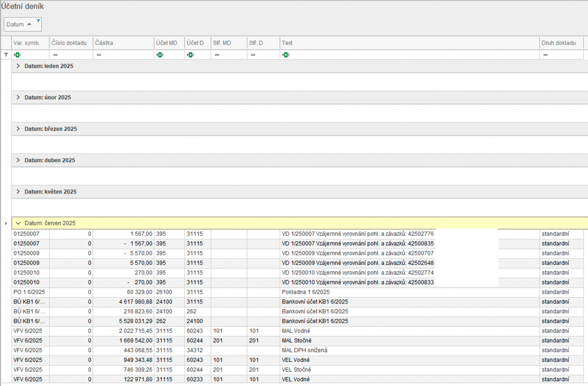
Task: Select the amount 949 343,48 cell
Action: coord(123,360)
